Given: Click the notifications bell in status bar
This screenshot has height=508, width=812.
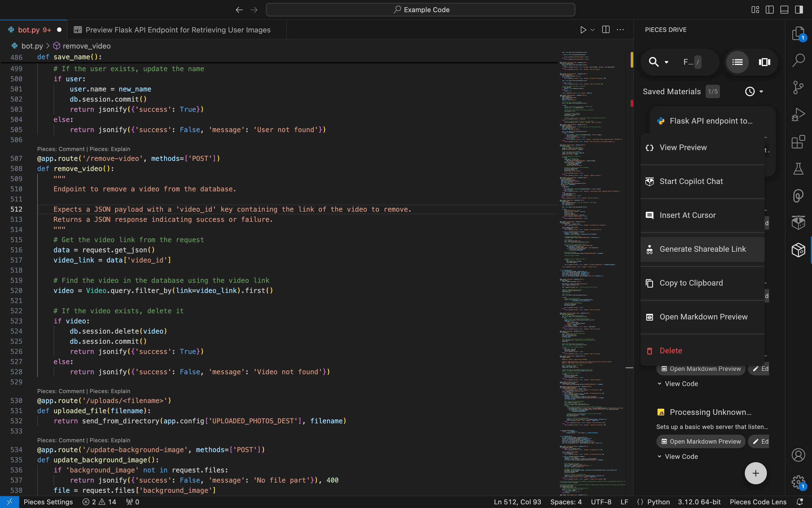Looking at the screenshot, I should (800, 502).
